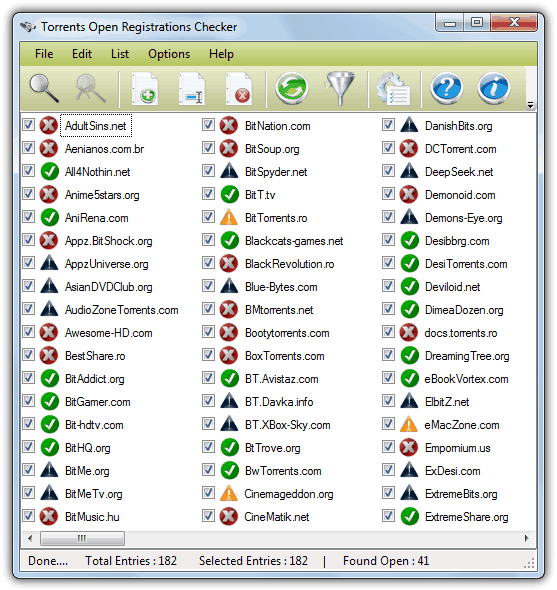
Task: Click the funnel filter toolbar icon
Action: pos(340,88)
